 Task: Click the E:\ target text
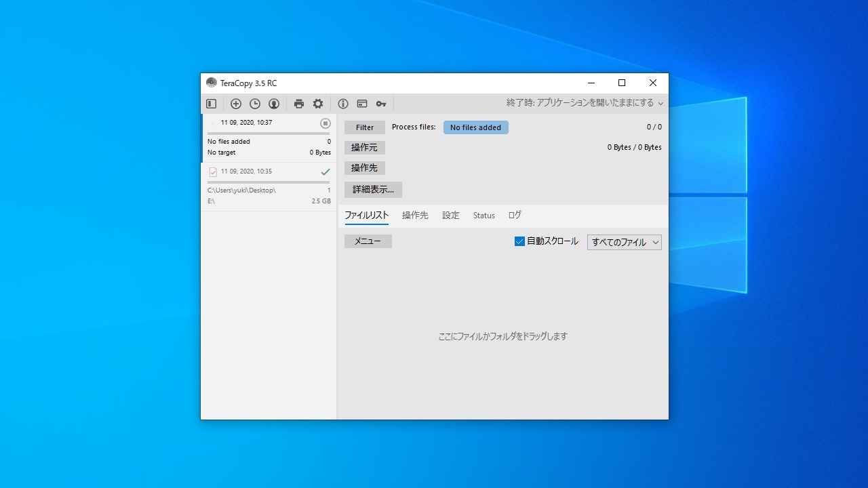click(x=211, y=201)
